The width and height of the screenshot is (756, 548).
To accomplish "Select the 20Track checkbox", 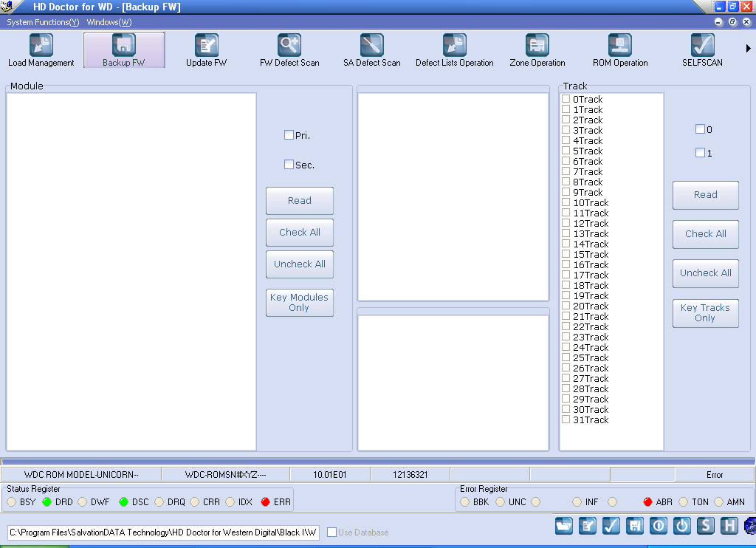I will pyautogui.click(x=566, y=305).
